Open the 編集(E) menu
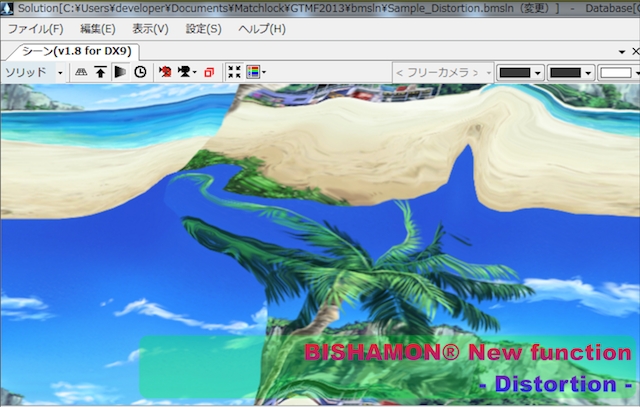640x407 pixels. [x=97, y=29]
